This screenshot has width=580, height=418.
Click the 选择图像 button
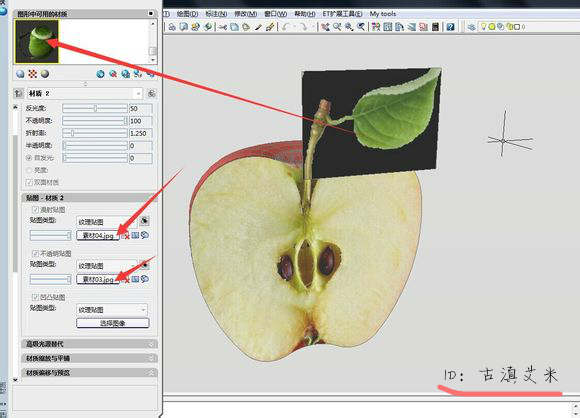point(113,323)
